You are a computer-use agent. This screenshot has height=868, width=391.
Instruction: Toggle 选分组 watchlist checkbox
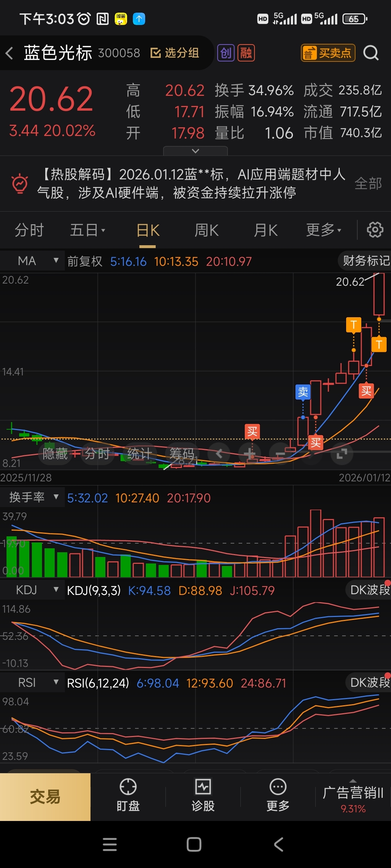click(175, 53)
